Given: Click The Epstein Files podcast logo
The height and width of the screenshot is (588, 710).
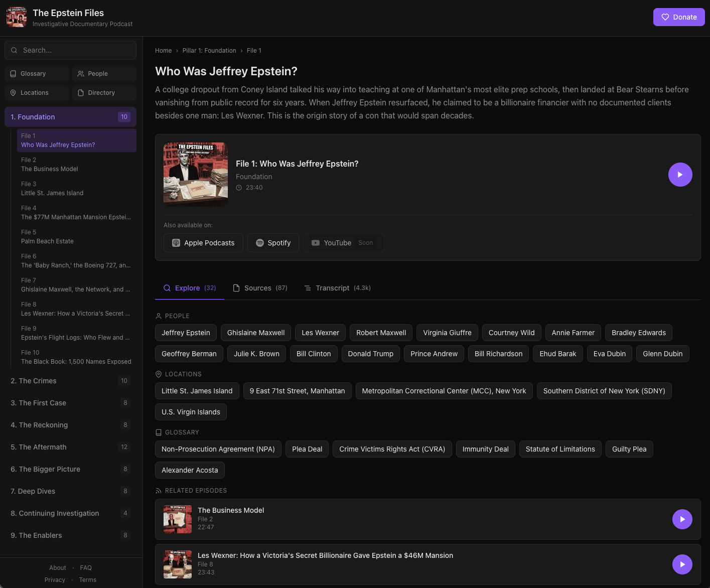Looking at the screenshot, I should pos(17,17).
